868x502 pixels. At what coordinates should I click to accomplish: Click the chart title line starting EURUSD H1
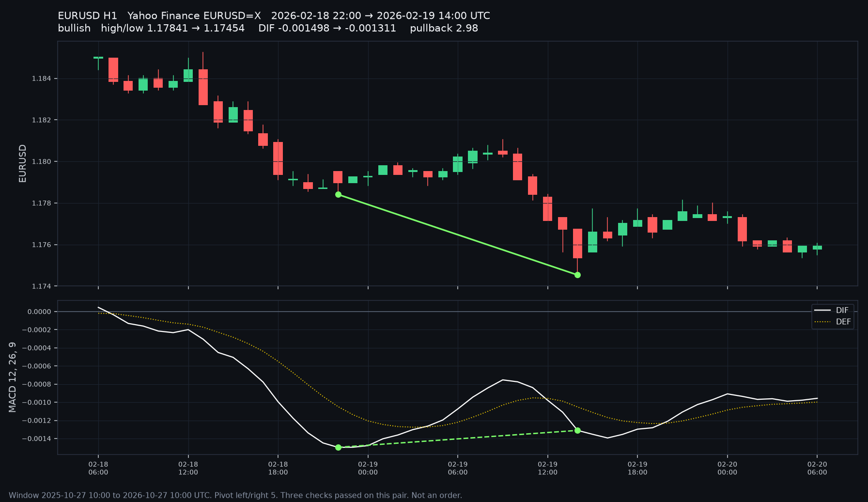[x=274, y=16]
